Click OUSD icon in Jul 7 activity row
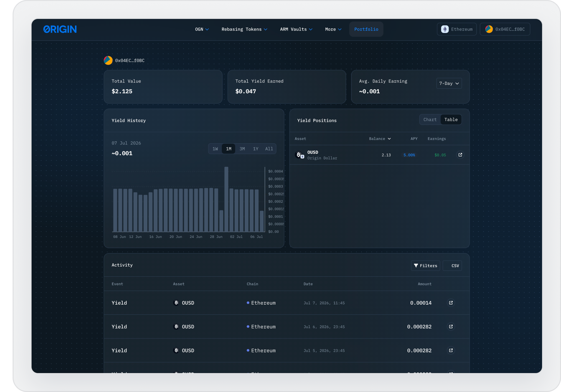Image resolution: width=561 pixels, height=392 pixels. click(176, 303)
